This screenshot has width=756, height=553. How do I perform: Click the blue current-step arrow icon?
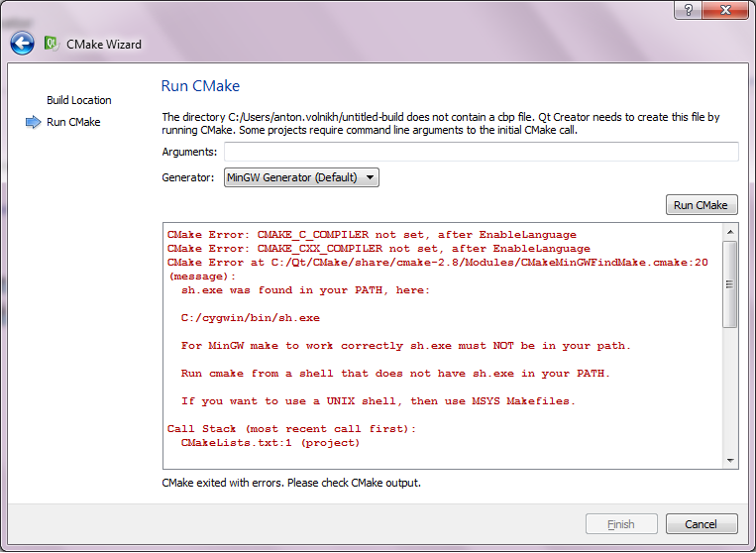pyautogui.click(x=34, y=122)
